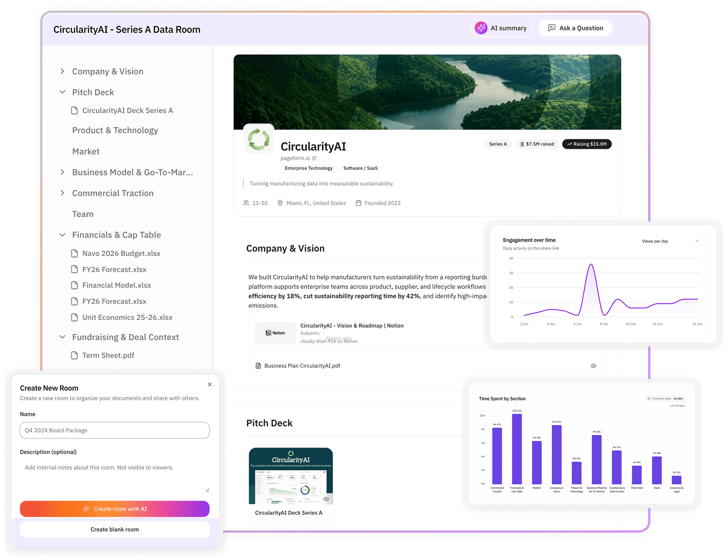728x560 pixels.
Task: Click the Raising trend arrow icon
Action: [x=569, y=144]
